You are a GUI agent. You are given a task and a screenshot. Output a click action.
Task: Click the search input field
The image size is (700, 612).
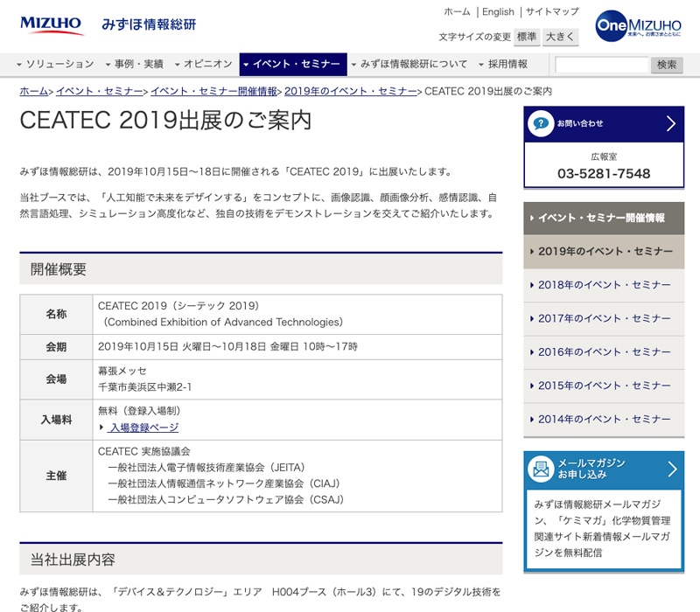click(x=601, y=65)
